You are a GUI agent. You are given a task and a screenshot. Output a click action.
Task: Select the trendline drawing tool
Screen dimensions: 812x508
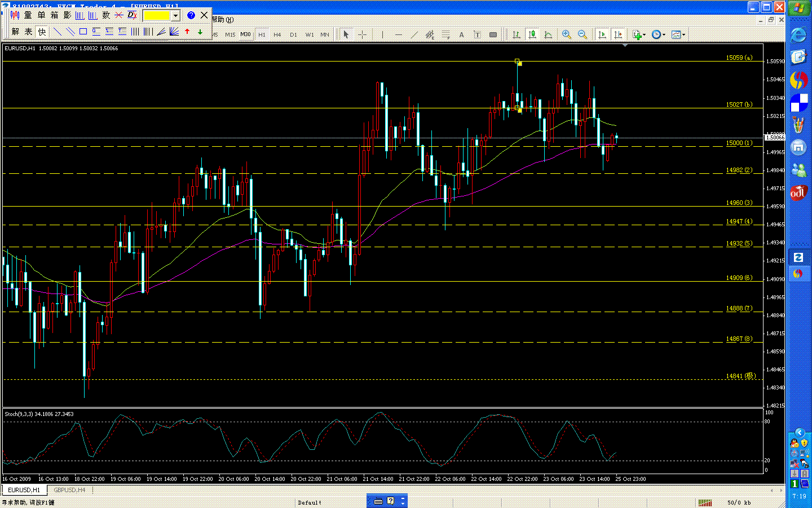coord(414,34)
